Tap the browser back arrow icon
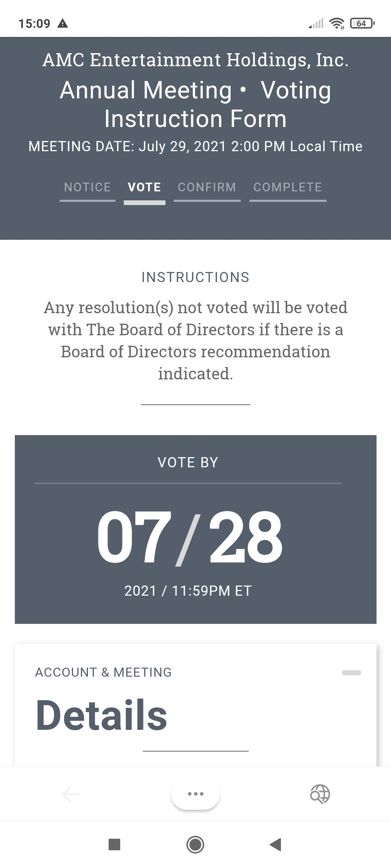391x868 pixels. click(x=71, y=794)
